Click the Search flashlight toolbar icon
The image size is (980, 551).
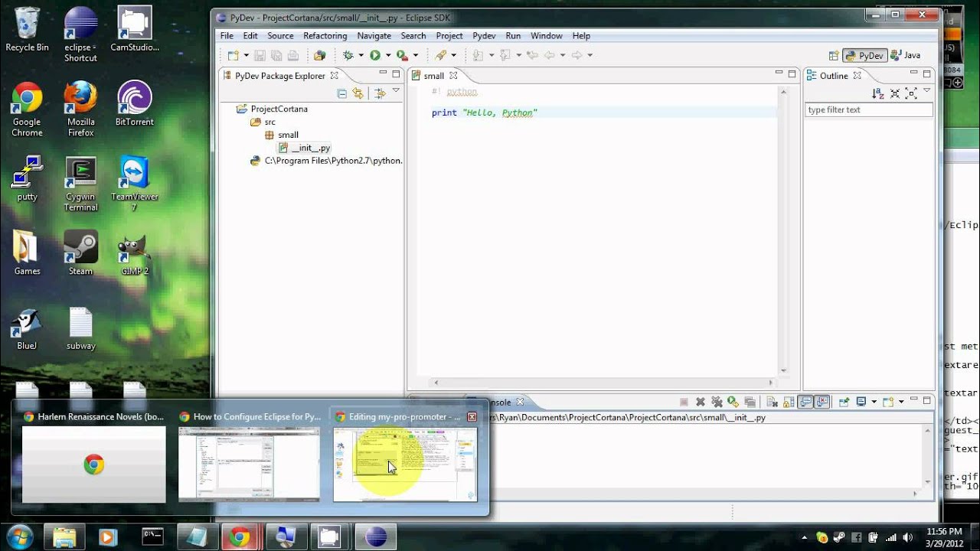(440, 55)
